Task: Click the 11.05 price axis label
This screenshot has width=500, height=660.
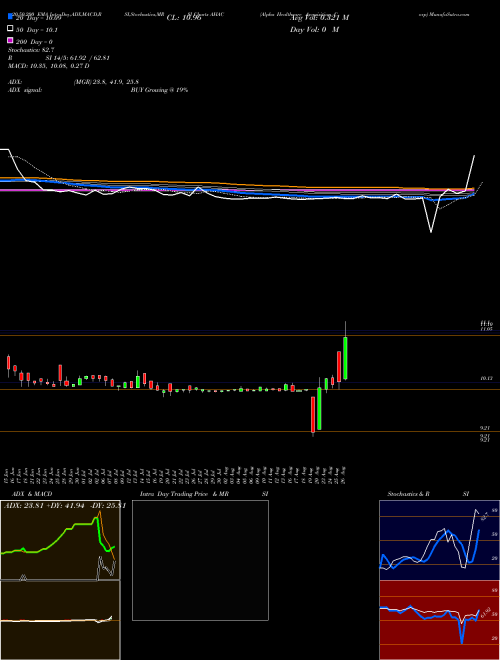Action: point(487,330)
